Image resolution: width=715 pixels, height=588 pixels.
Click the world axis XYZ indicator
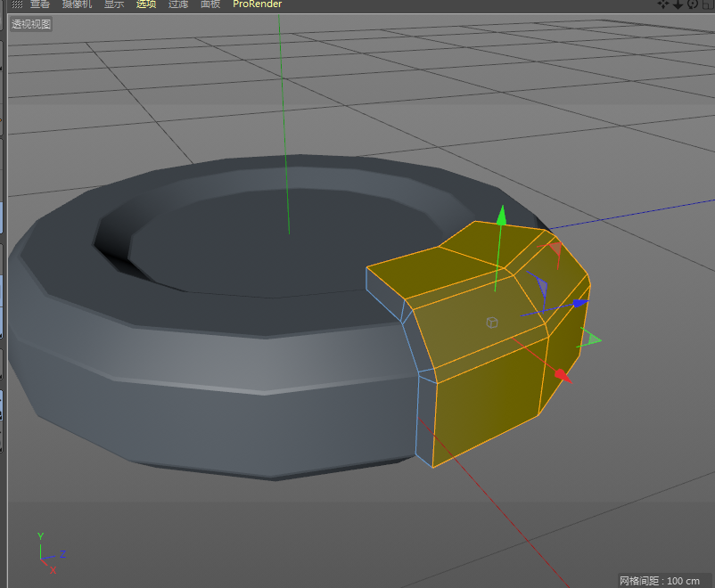(x=51, y=553)
